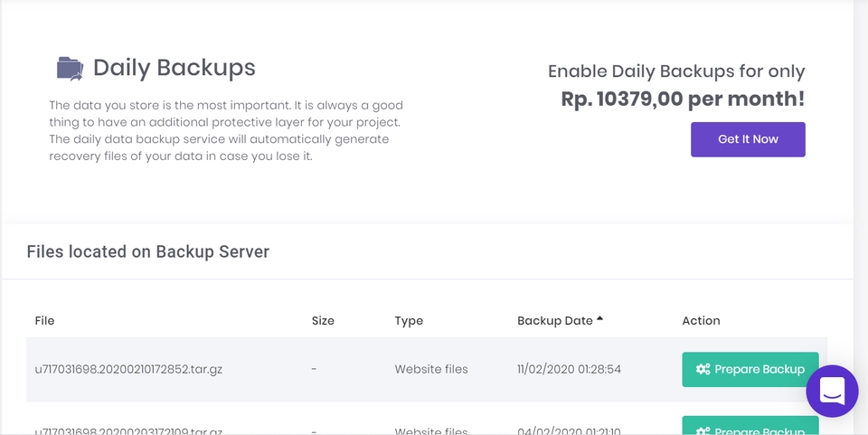Screen dimensions: 868x435
Task: Sort the table by Backup Date header
Action: (554, 321)
